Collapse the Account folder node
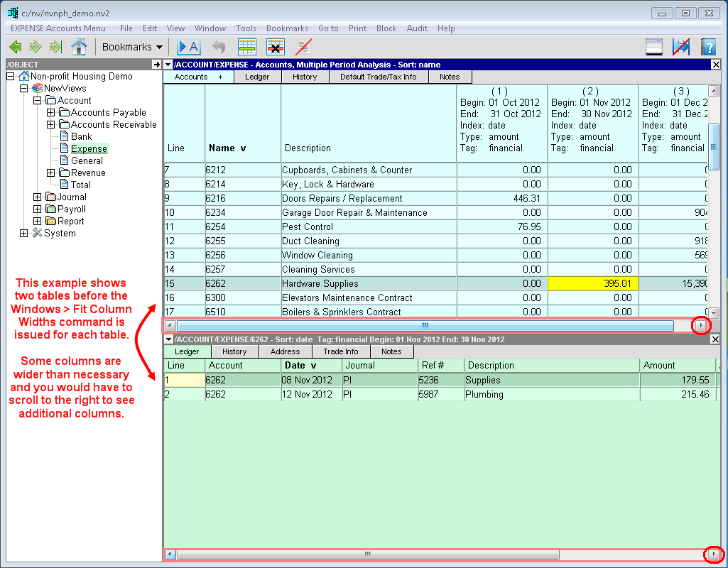Image resolution: width=728 pixels, height=568 pixels. [x=38, y=101]
